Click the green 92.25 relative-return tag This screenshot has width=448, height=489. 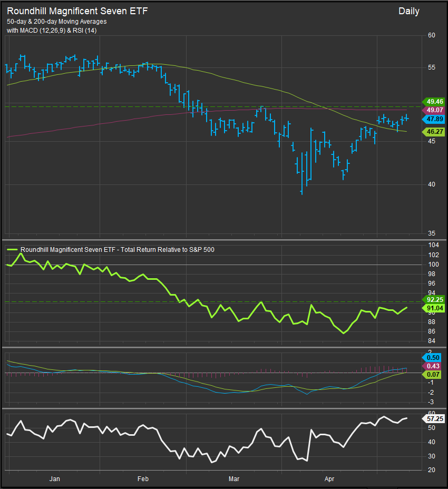(433, 300)
